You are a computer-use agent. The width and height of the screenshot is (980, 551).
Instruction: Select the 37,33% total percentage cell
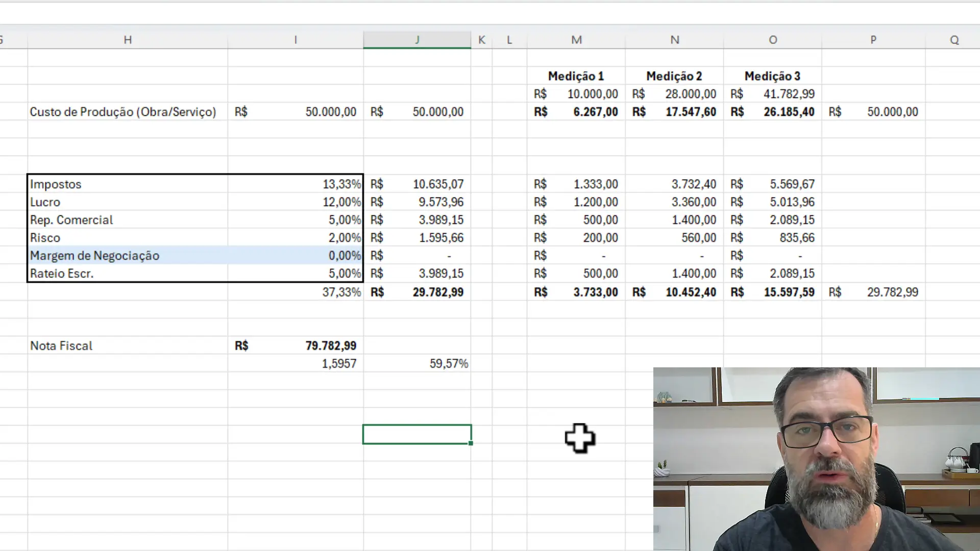pos(341,292)
